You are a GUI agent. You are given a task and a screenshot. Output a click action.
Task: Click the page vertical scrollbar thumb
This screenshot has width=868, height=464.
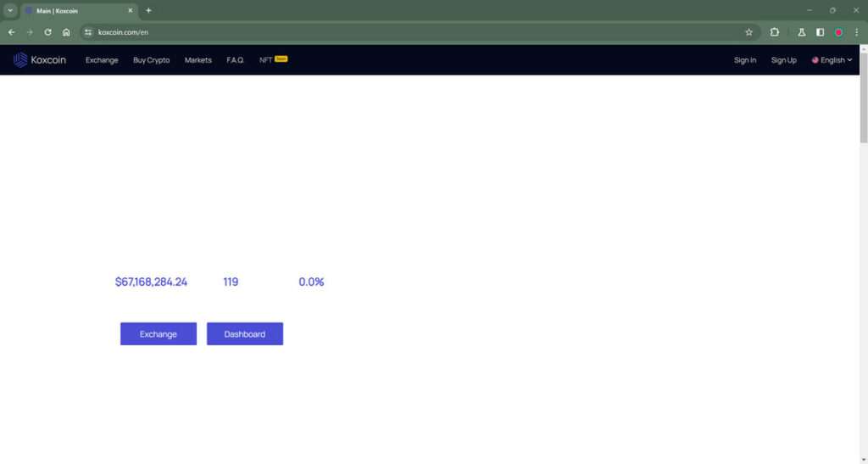[x=864, y=97]
